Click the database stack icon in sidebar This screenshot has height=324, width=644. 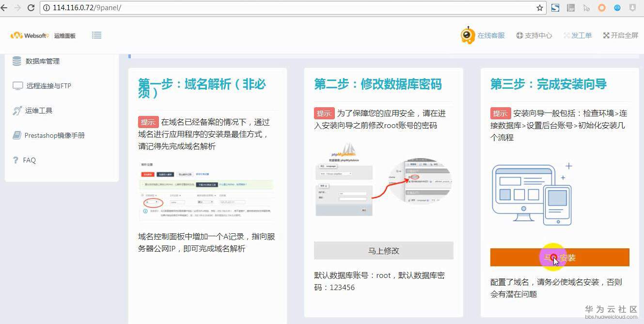click(x=17, y=61)
